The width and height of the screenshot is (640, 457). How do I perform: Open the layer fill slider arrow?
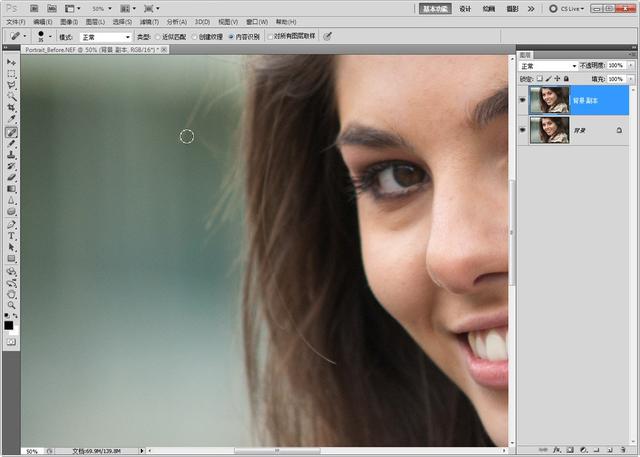(x=631, y=79)
